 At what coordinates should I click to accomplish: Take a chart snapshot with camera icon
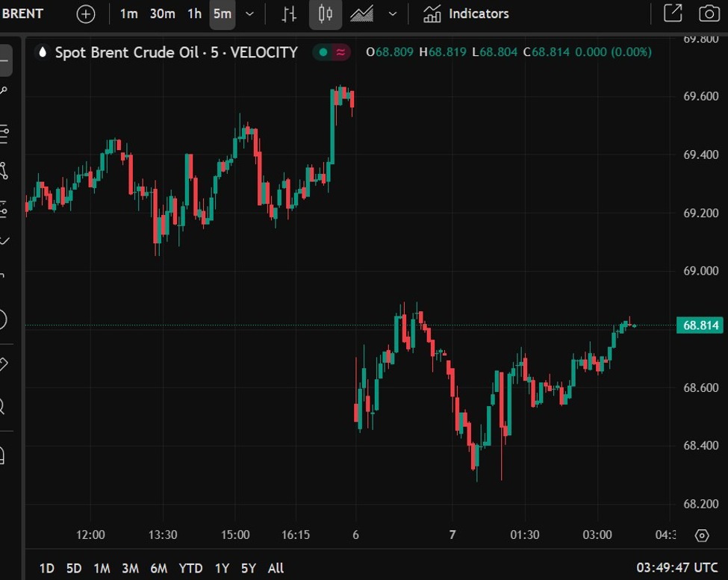[x=709, y=13]
